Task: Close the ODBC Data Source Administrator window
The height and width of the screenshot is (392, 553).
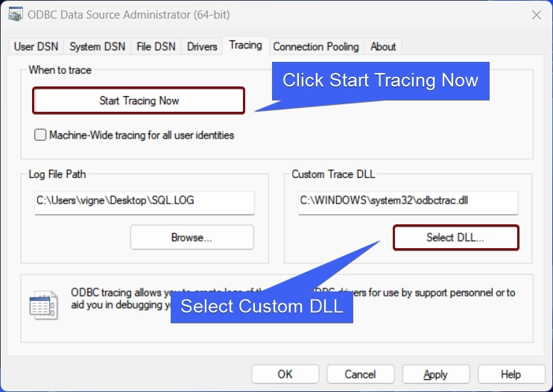Action: point(537,15)
